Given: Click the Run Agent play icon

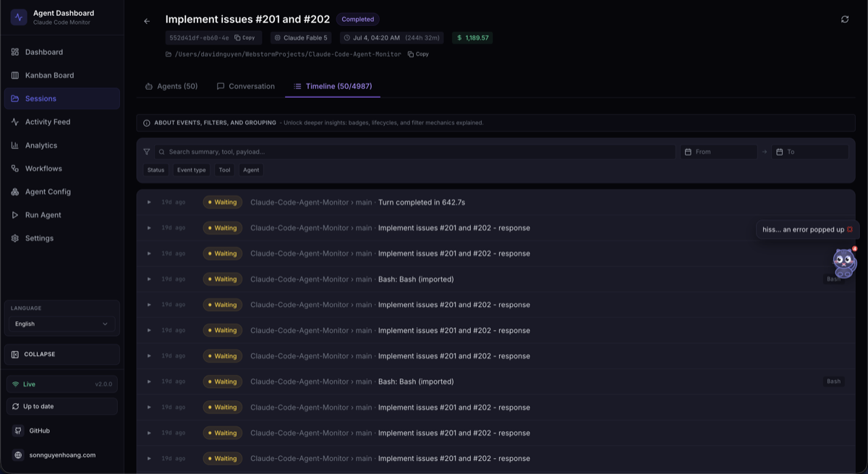Looking at the screenshot, I should [15, 215].
